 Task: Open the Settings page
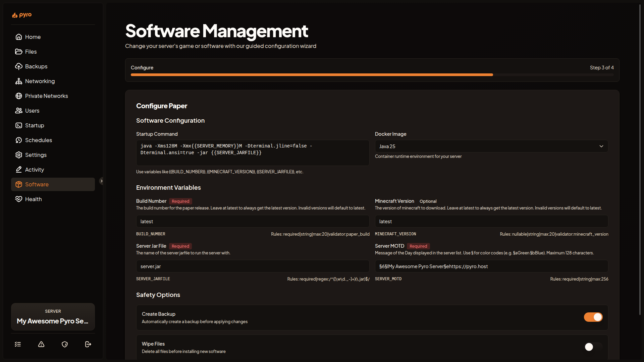click(53, 155)
